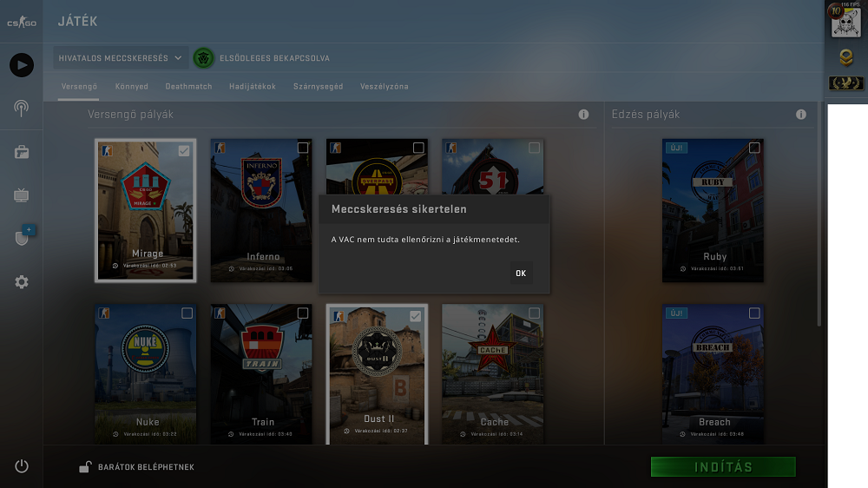Click the Mirage map emblem
The width and height of the screenshot is (868, 488).
[x=146, y=187]
